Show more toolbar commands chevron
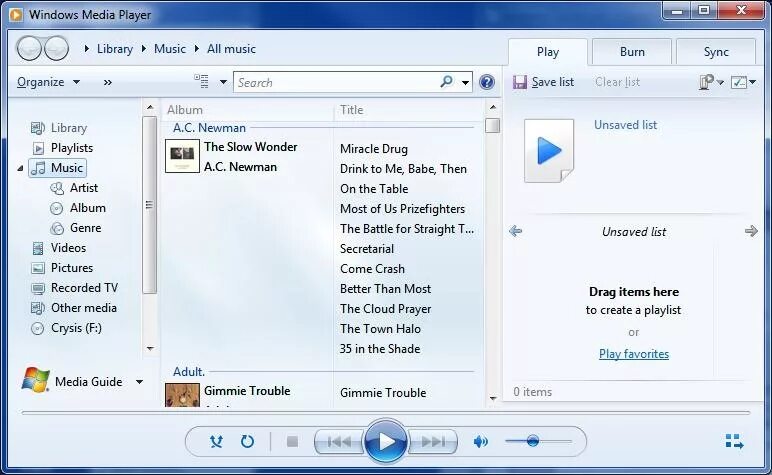772x475 pixels. pyautogui.click(x=107, y=82)
